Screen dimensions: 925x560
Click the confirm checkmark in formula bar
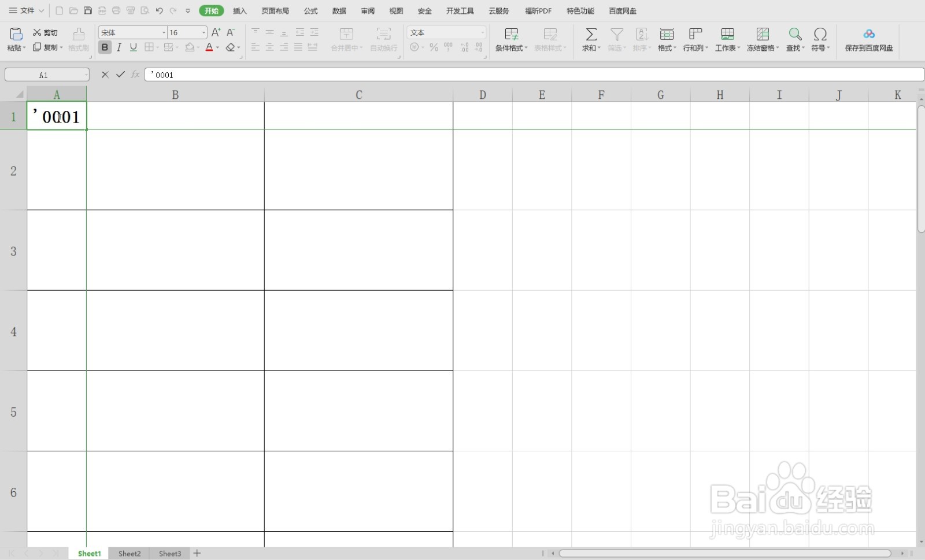[120, 75]
